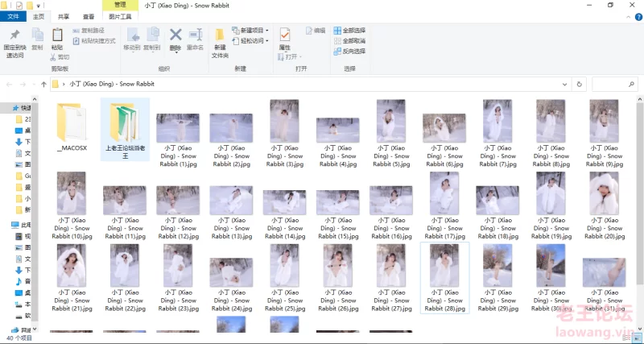
Task: Refresh the current folder view
Action: (x=579, y=85)
